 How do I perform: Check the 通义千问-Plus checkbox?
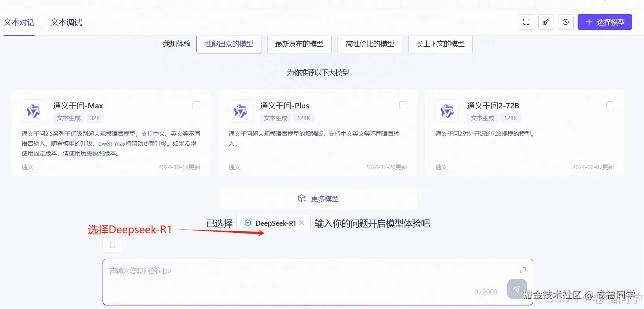click(x=403, y=105)
